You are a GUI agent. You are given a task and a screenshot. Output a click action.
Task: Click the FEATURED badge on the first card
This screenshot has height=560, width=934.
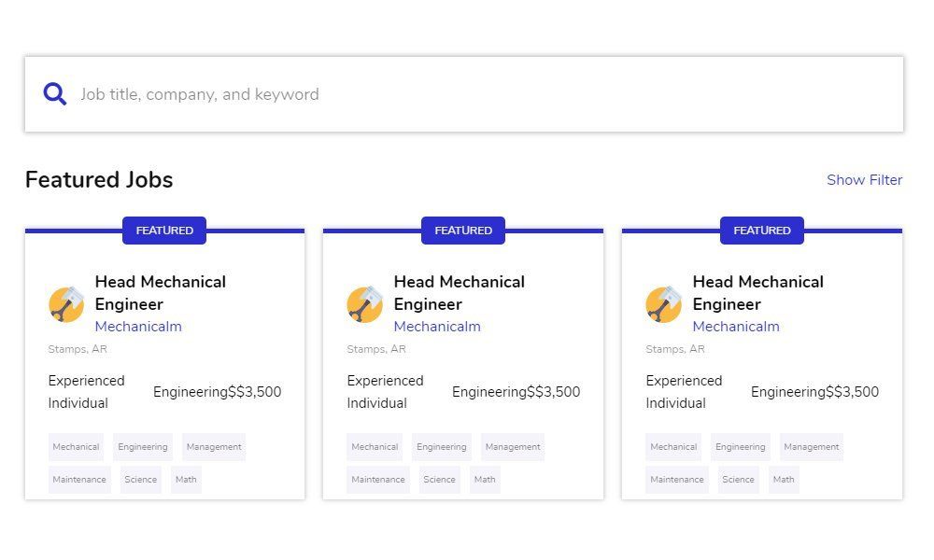pos(164,231)
